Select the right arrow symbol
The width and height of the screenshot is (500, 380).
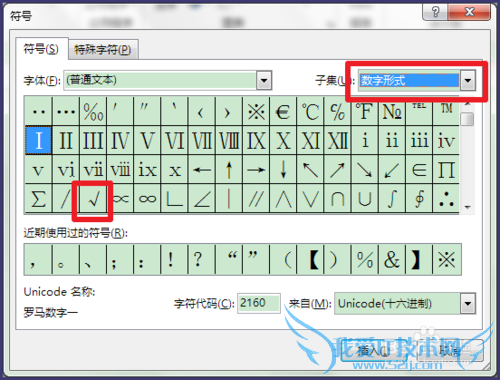coord(256,170)
